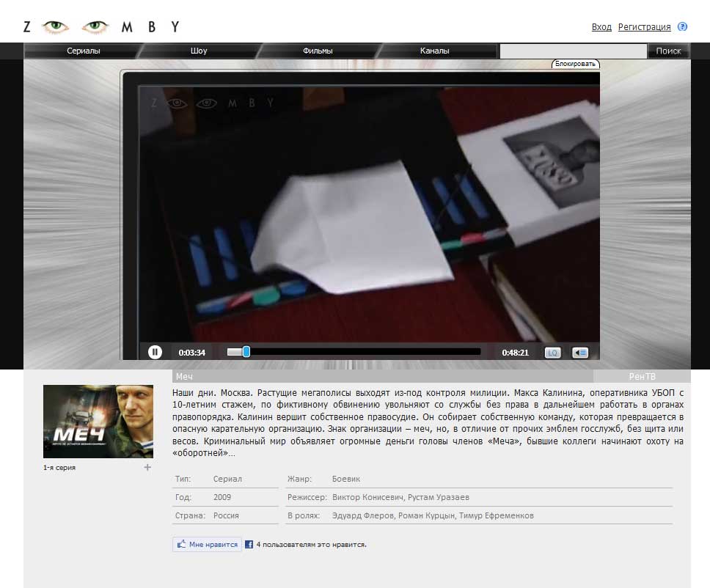Click the Zoomby eyes logo
This screenshot has height=588, width=710.
point(101,26)
